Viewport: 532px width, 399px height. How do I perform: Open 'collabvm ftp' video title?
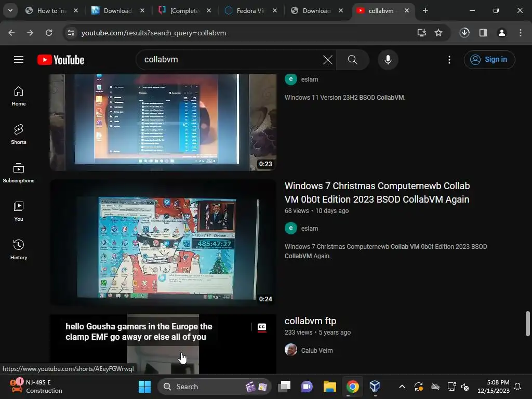(311, 321)
